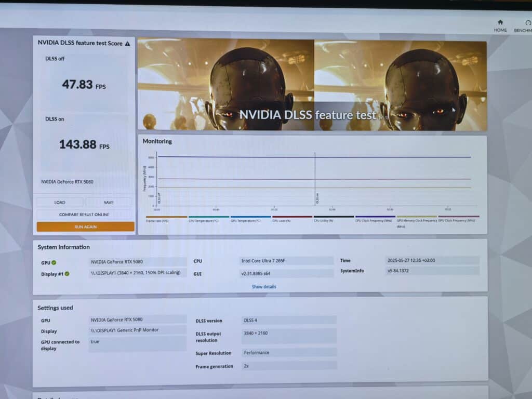Select the GUI version v2.31.8385 s64

(286, 273)
